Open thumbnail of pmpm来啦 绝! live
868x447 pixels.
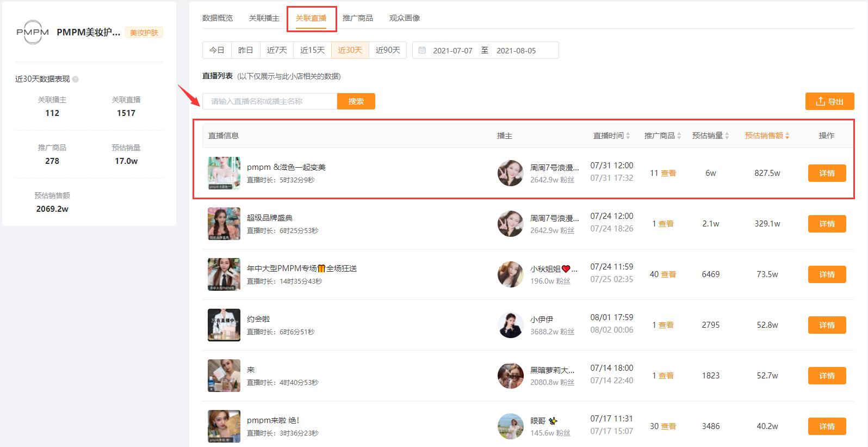pos(224,426)
